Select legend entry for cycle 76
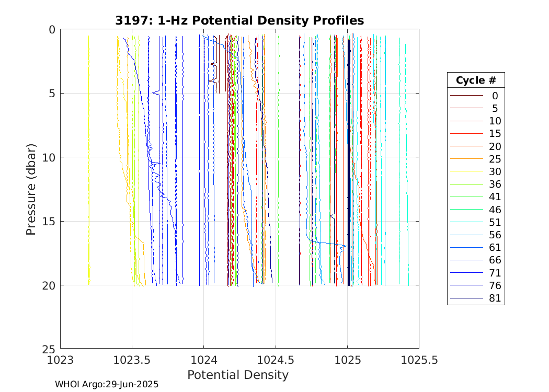Screen dimensions: 549x392 click(476, 285)
